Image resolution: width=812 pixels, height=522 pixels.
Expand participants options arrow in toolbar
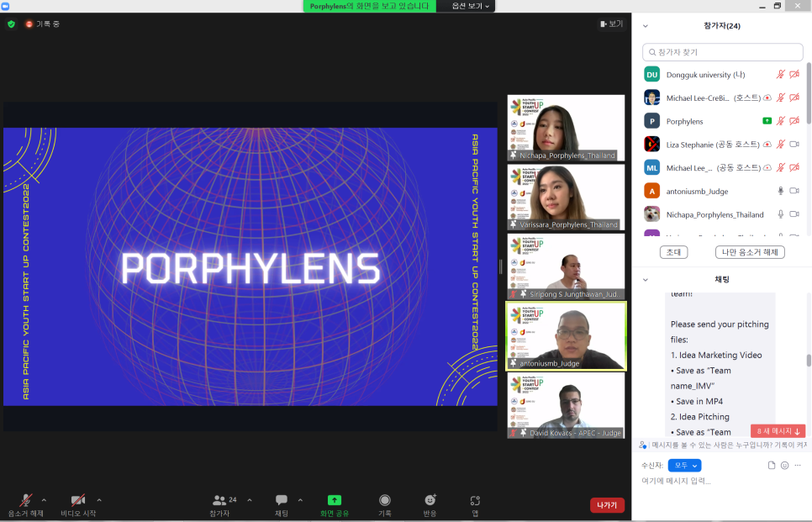pyautogui.click(x=250, y=500)
